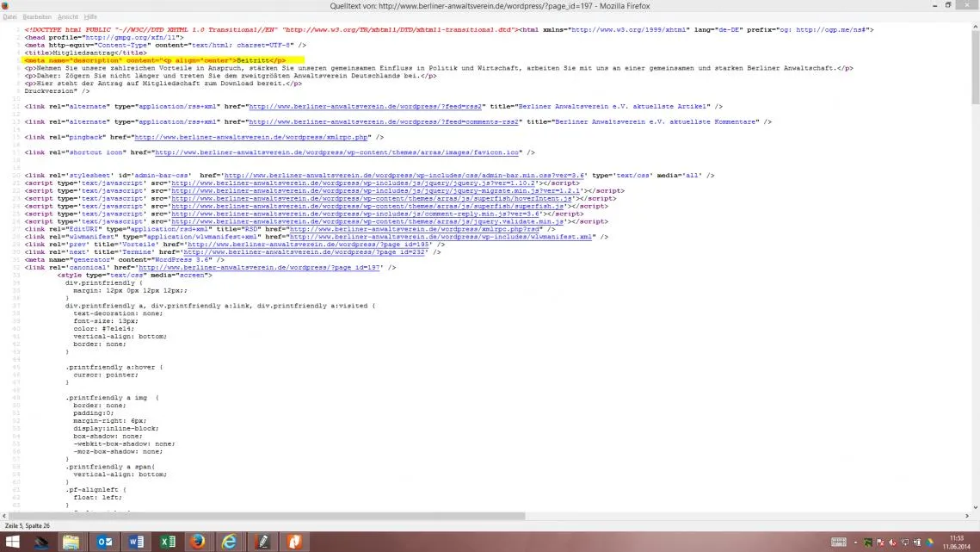Open the network tray icon

coord(917,543)
